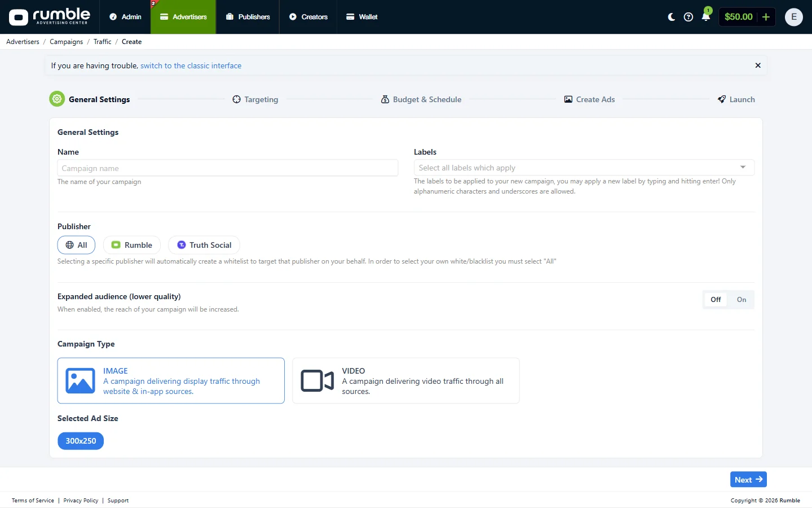Select the IMAGE campaign type card

pos(171,380)
